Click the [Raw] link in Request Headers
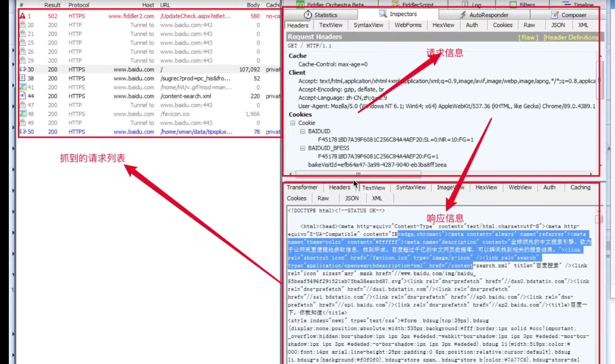This screenshot has width=615, height=364. [x=528, y=37]
